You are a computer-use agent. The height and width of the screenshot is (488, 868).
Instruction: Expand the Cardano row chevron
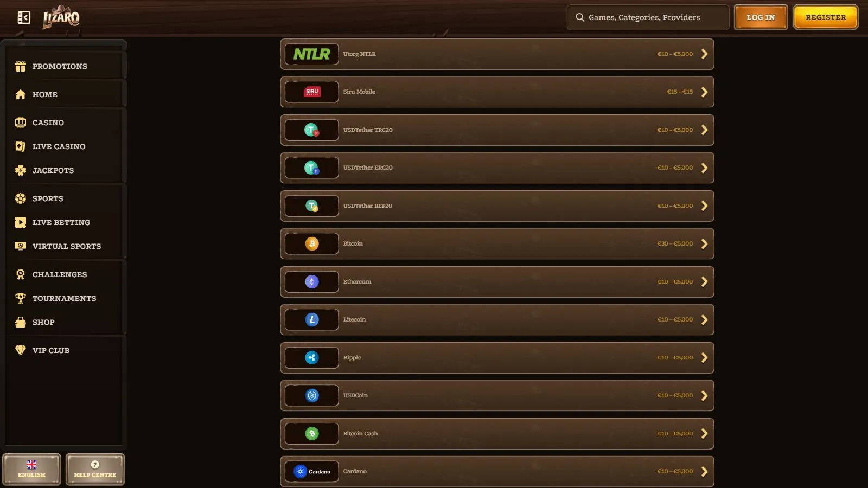704,472
